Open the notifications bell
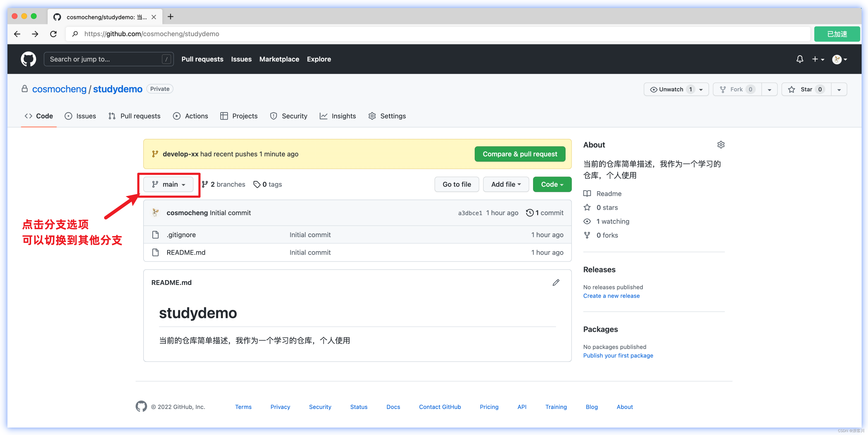 800,59
